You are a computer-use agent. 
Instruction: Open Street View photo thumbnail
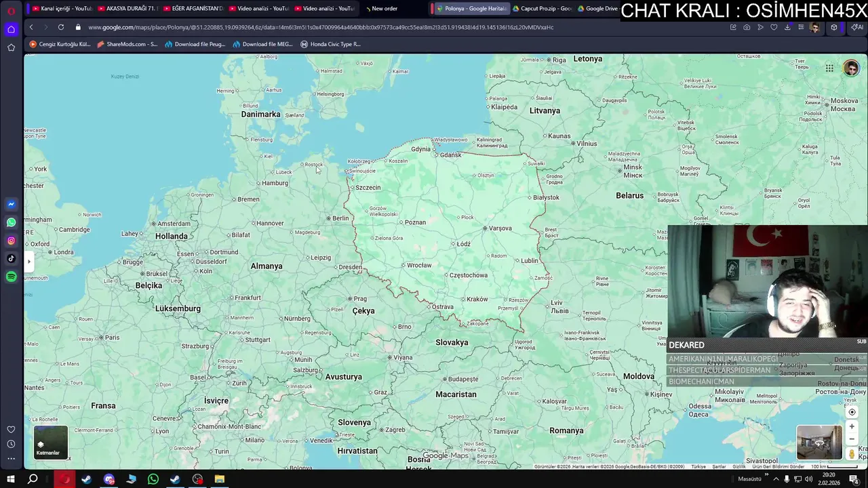coord(819,443)
